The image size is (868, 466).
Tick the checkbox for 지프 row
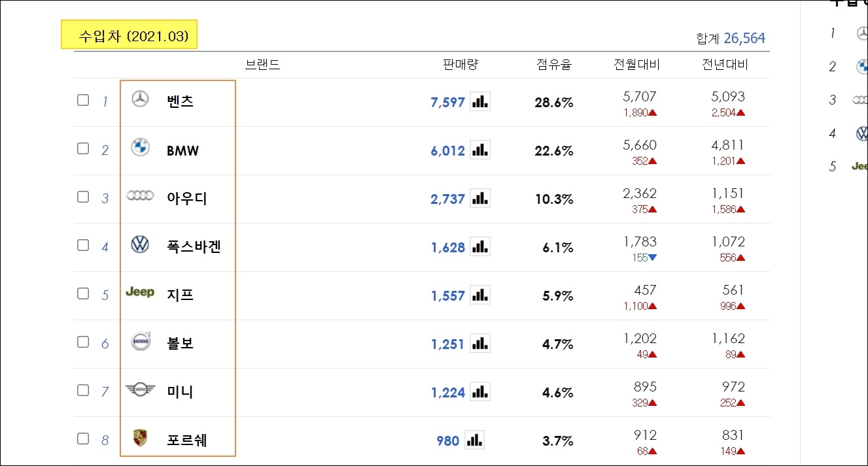coord(83,293)
